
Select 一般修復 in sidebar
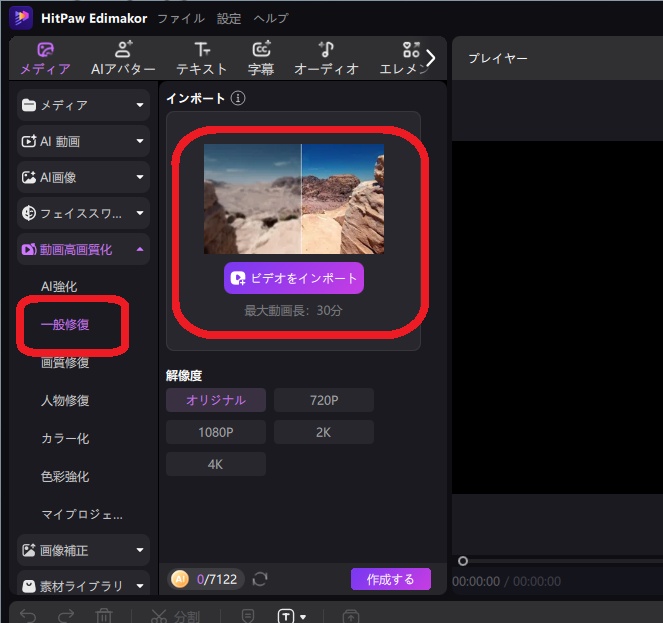65,325
